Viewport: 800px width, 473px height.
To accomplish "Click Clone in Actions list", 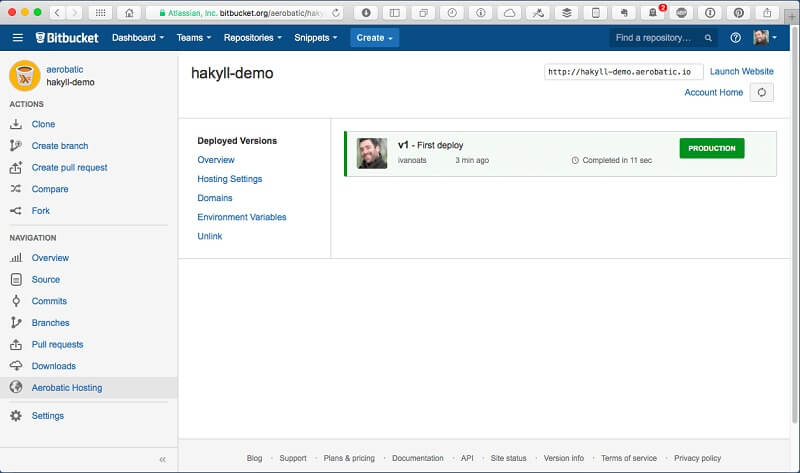I will [x=43, y=124].
